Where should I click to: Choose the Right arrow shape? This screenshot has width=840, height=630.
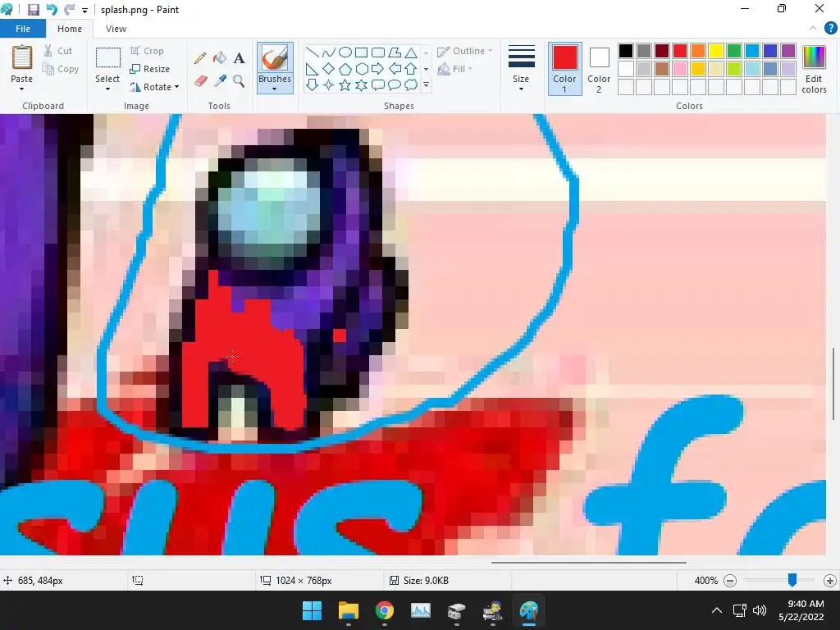378,69
